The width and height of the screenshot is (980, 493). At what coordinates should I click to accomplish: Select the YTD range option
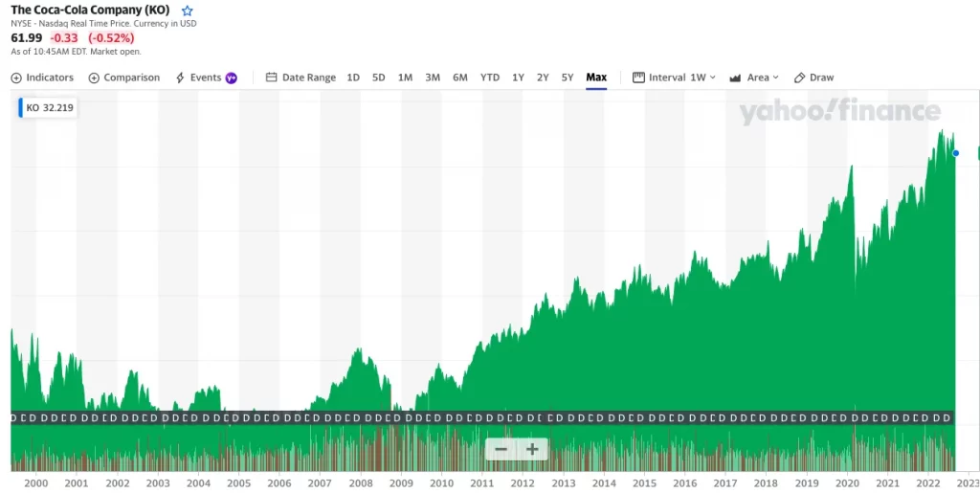coord(489,78)
